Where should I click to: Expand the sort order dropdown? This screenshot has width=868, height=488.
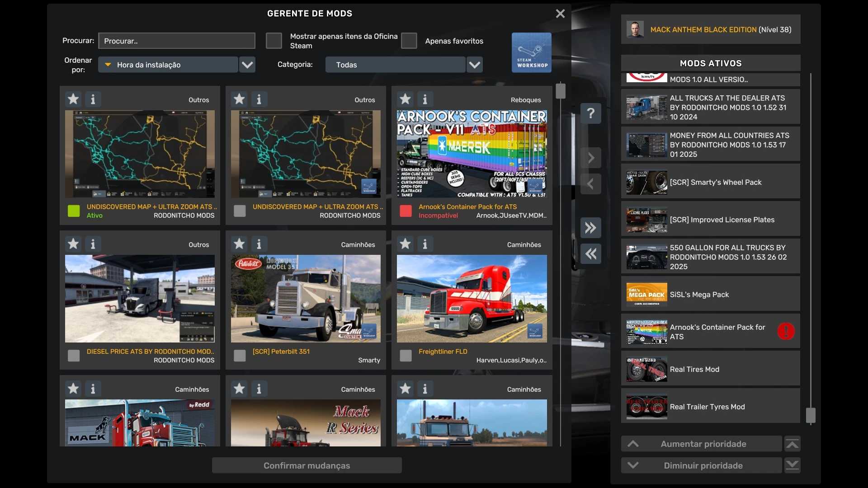(247, 65)
